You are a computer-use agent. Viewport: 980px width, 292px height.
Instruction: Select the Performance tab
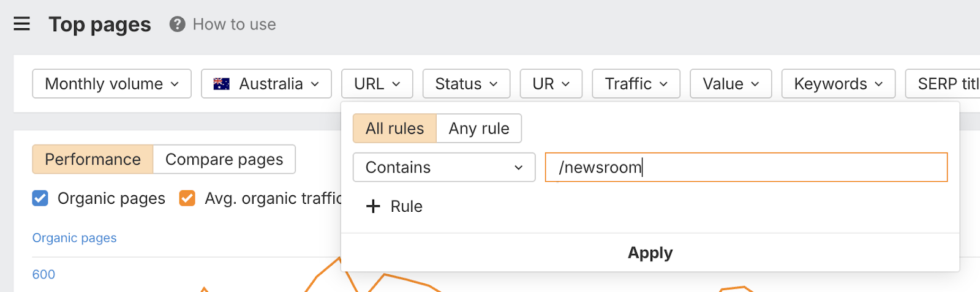click(x=92, y=159)
